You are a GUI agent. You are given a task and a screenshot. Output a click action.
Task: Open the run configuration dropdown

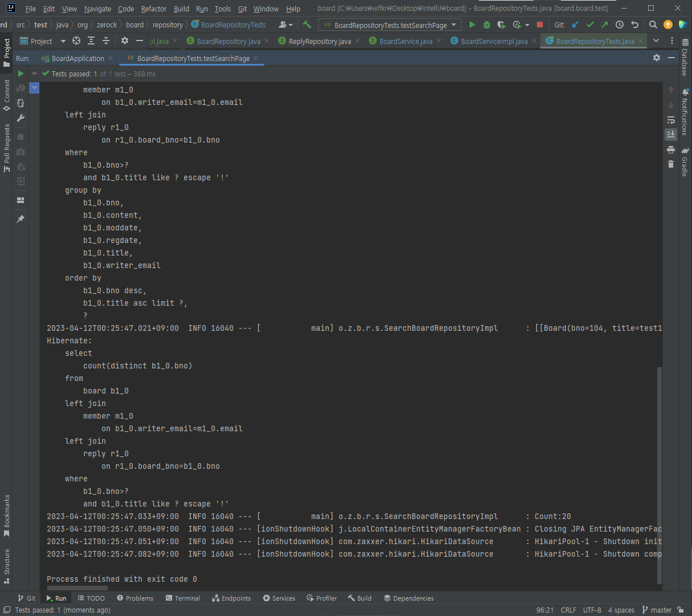pos(390,25)
